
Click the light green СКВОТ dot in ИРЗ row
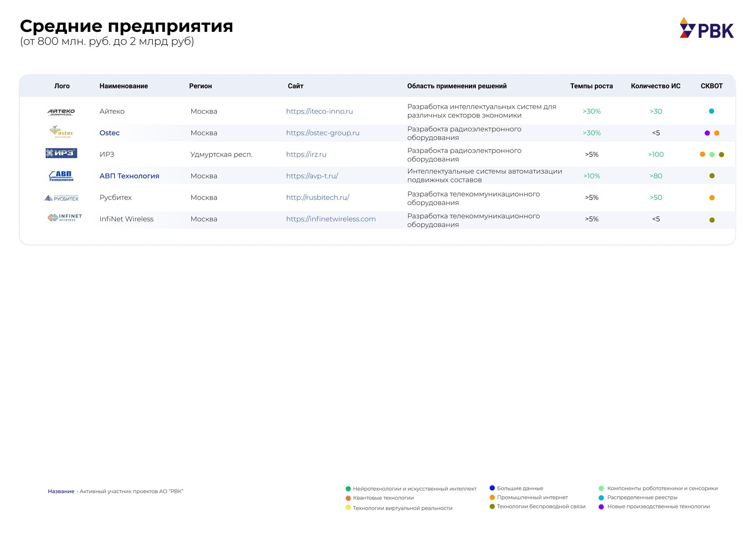(x=712, y=155)
